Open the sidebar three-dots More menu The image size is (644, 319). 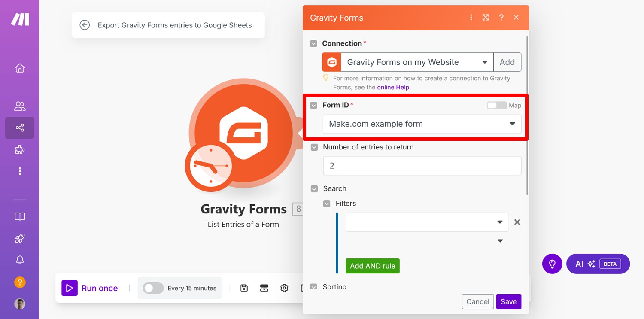pos(20,171)
